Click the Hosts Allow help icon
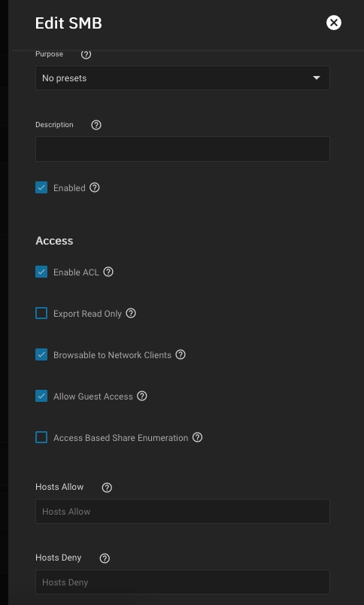This screenshot has width=364, height=605. [107, 488]
